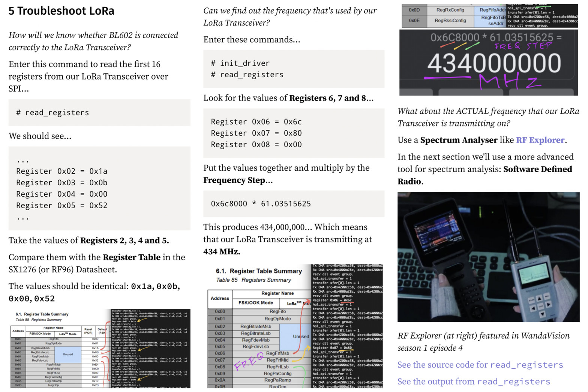The image size is (588, 392).
Task: Open the bottom-left Register Table Summary image
Action: point(100,348)
